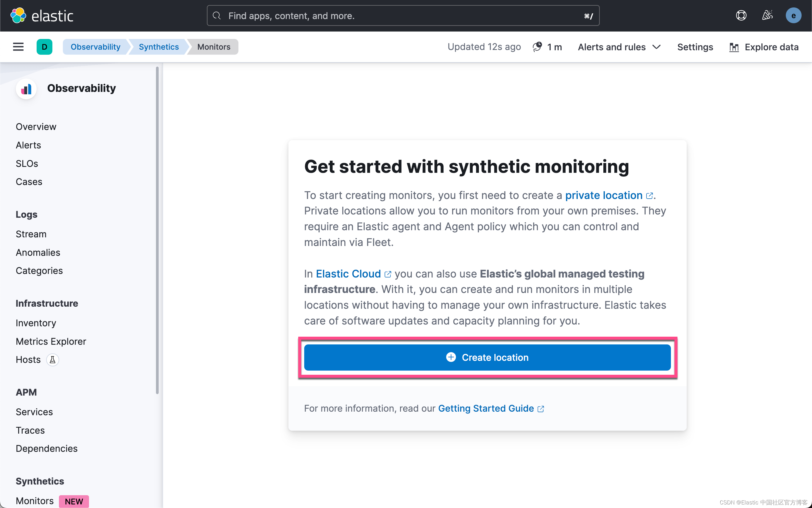
Task: Open the user avatar menu
Action: tap(793, 15)
